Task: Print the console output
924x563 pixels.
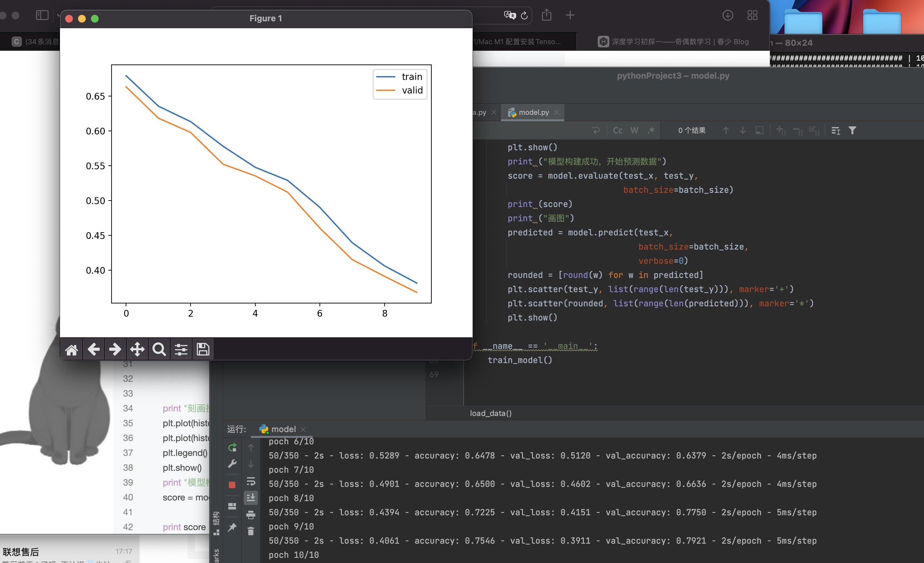Action: click(x=251, y=515)
